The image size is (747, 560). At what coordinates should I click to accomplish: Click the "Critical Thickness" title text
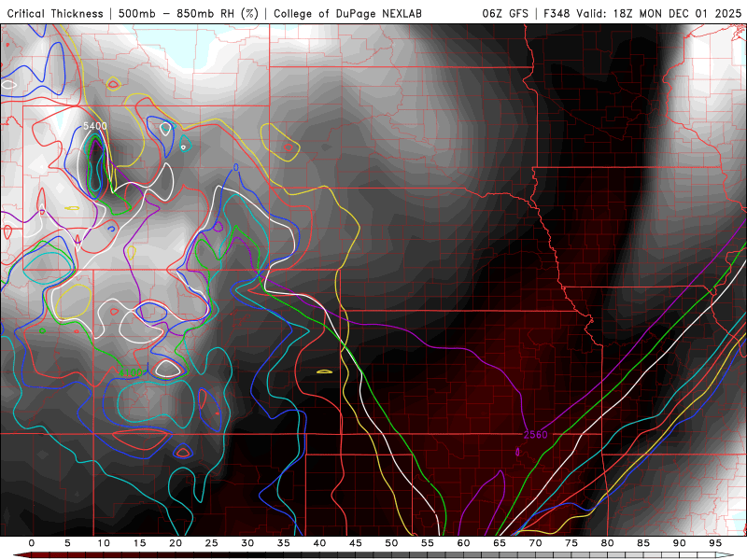coord(55,13)
